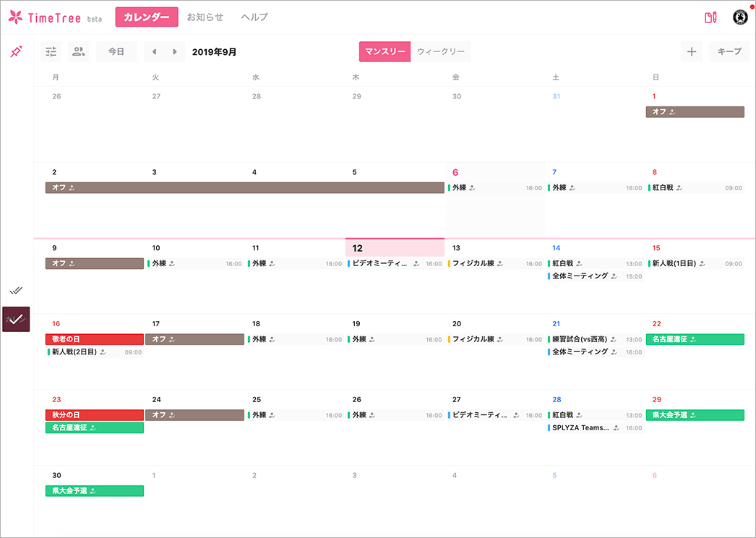Go to next month arrow
The height and width of the screenshot is (538, 756).
tap(174, 52)
